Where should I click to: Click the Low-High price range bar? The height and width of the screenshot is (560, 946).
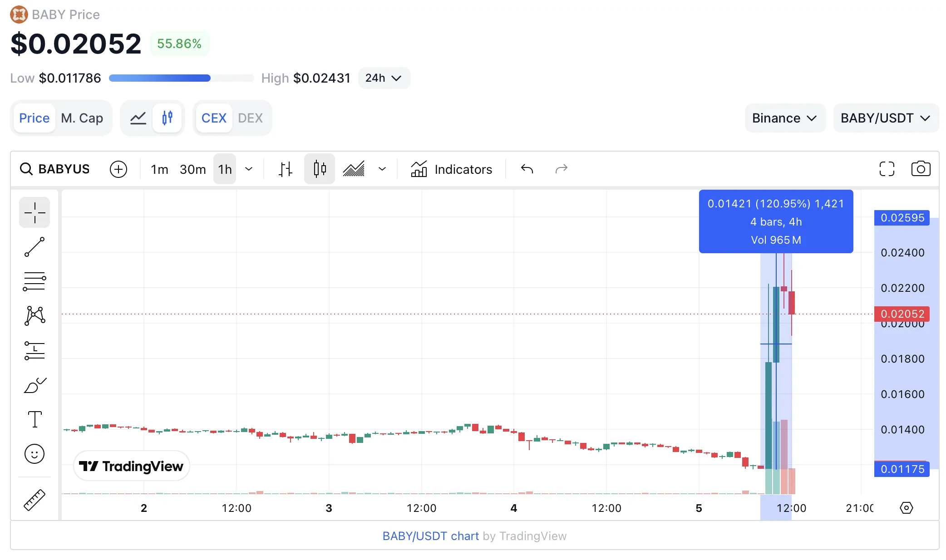[181, 78]
